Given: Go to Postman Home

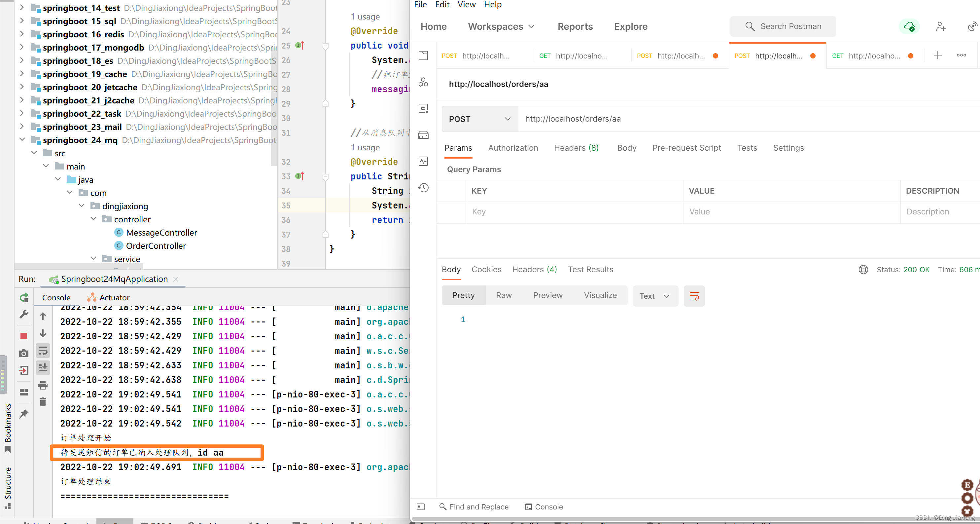Looking at the screenshot, I should pyautogui.click(x=433, y=26).
